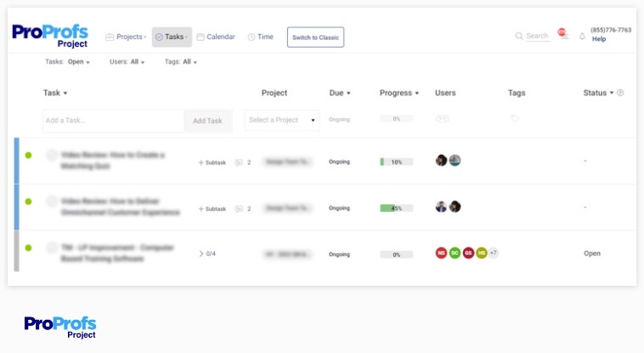The width and height of the screenshot is (644, 353).
Task: Open the Users: All filter dropdown
Action: point(127,62)
